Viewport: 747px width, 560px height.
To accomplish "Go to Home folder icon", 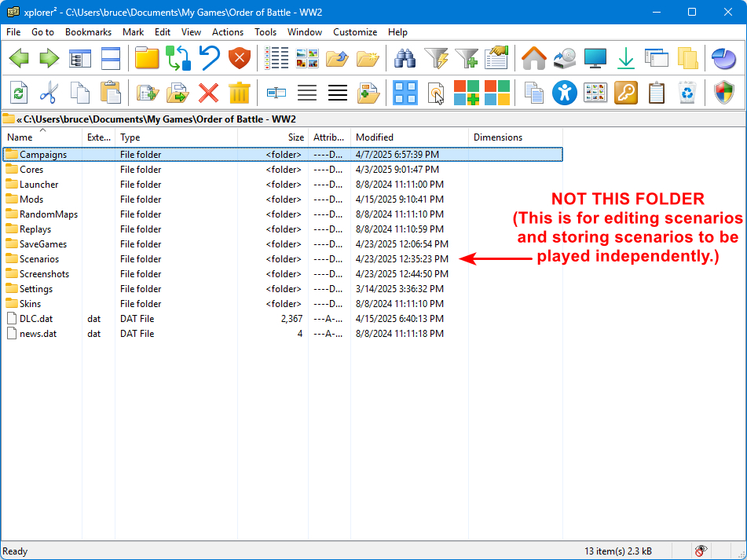I will pyautogui.click(x=533, y=59).
